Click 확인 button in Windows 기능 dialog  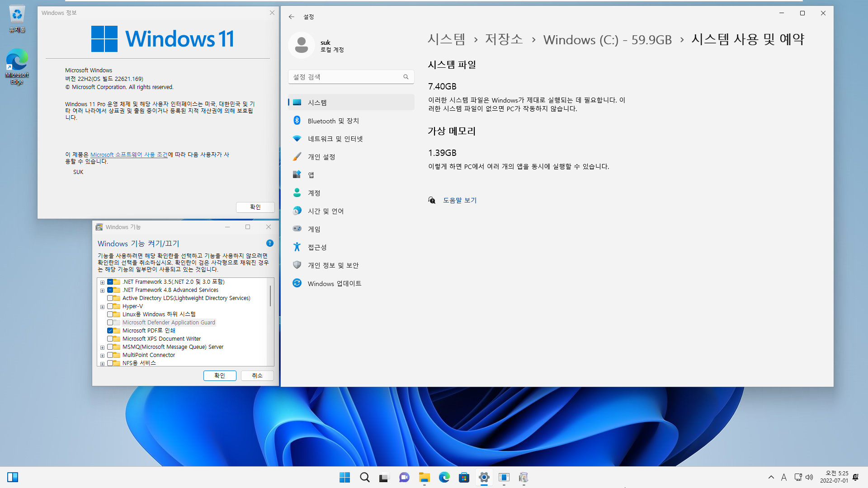[220, 375]
